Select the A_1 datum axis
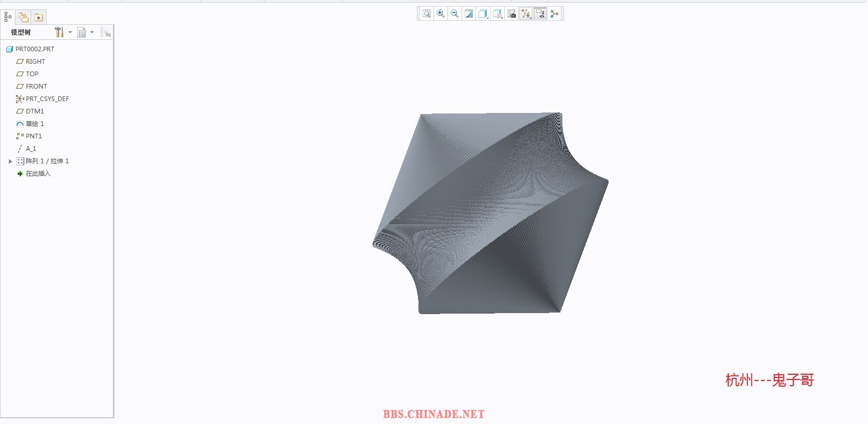868x424 pixels. click(x=31, y=149)
